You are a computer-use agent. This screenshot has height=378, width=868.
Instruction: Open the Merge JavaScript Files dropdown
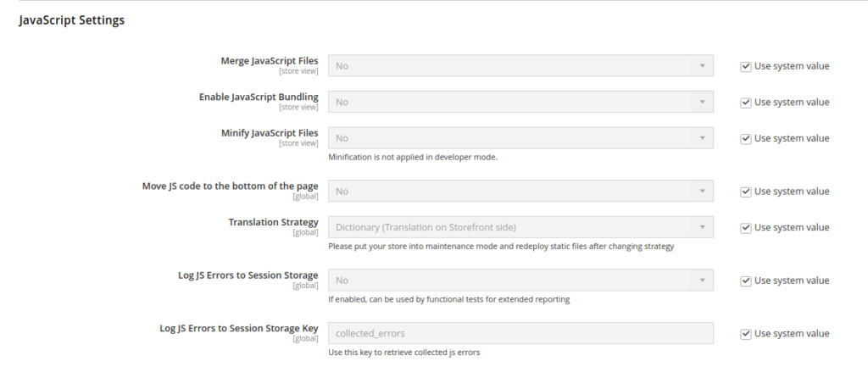coord(520,66)
